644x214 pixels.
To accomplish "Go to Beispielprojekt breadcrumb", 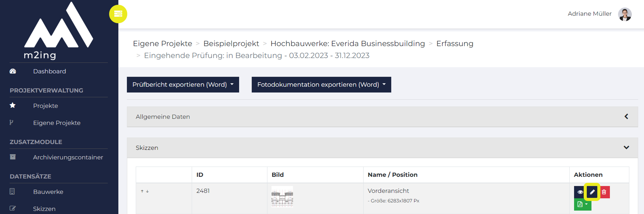I will coord(231,44).
